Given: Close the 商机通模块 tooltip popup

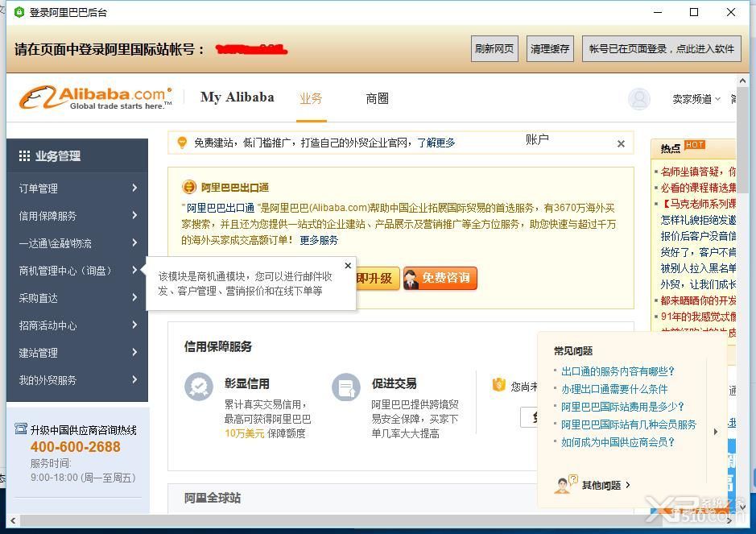Looking at the screenshot, I should [348, 266].
